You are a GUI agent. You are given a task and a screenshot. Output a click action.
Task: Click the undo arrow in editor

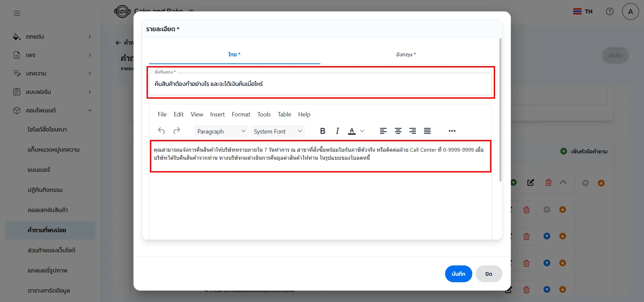coord(161,131)
